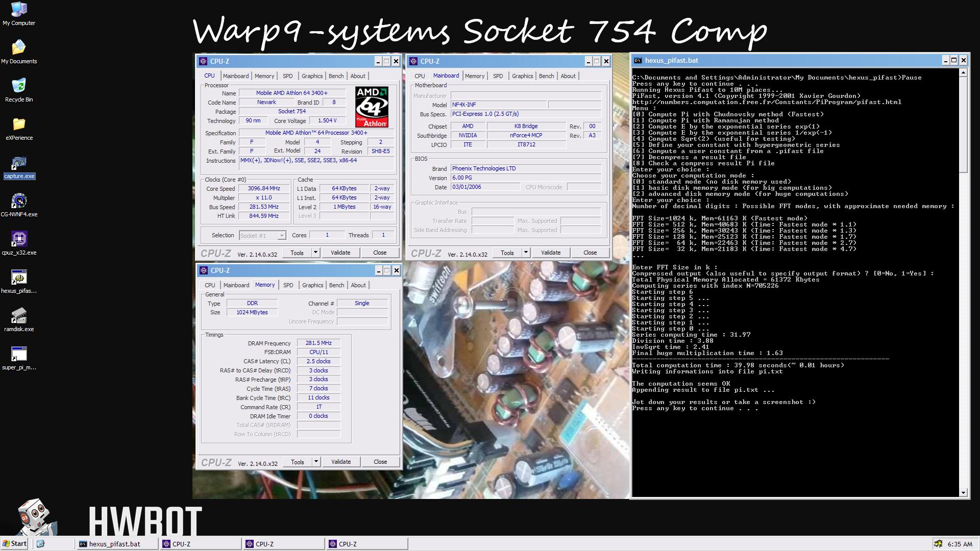
Task: Click the Tools button in the Memory window
Action: 298,462
